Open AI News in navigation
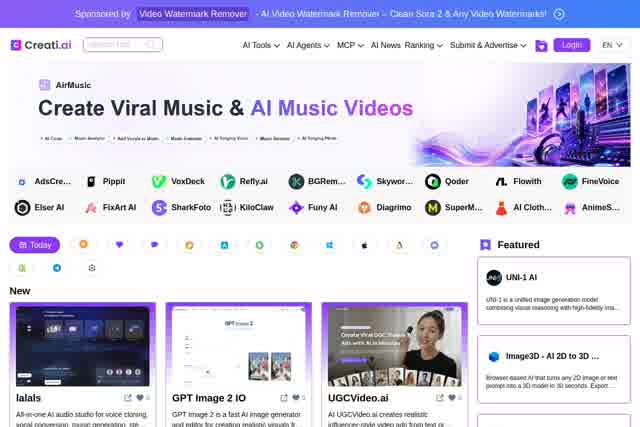 pos(385,45)
